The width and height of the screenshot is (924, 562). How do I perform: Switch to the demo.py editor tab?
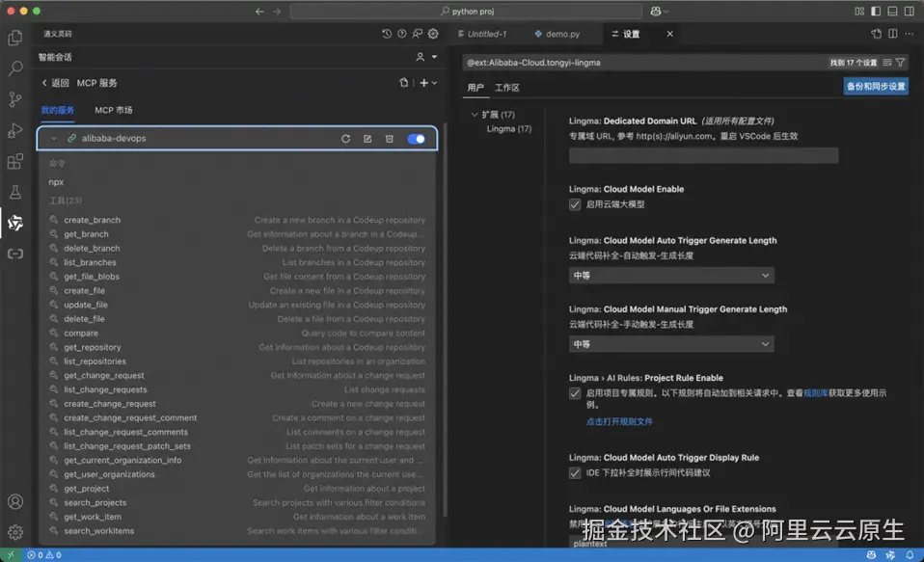pyautogui.click(x=557, y=34)
